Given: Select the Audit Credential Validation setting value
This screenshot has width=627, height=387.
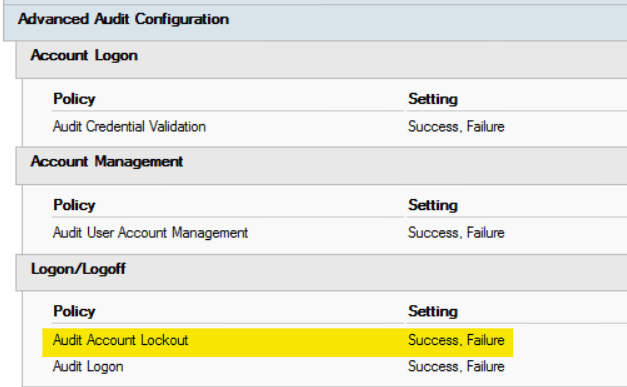Looking at the screenshot, I should [456, 127].
